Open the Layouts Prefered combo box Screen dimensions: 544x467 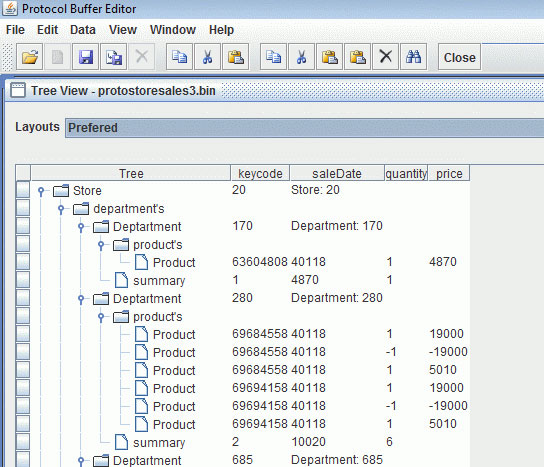point(305,128)
